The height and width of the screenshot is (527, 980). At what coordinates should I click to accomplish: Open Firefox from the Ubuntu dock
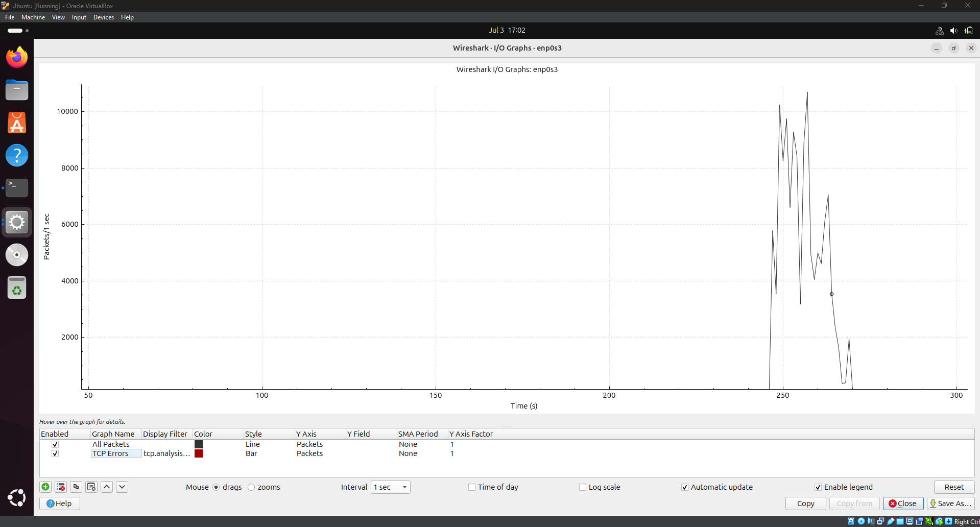(17, 57)
